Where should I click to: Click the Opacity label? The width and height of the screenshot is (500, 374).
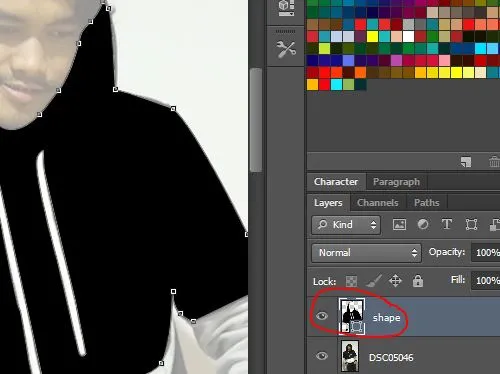tap(446, 252)
